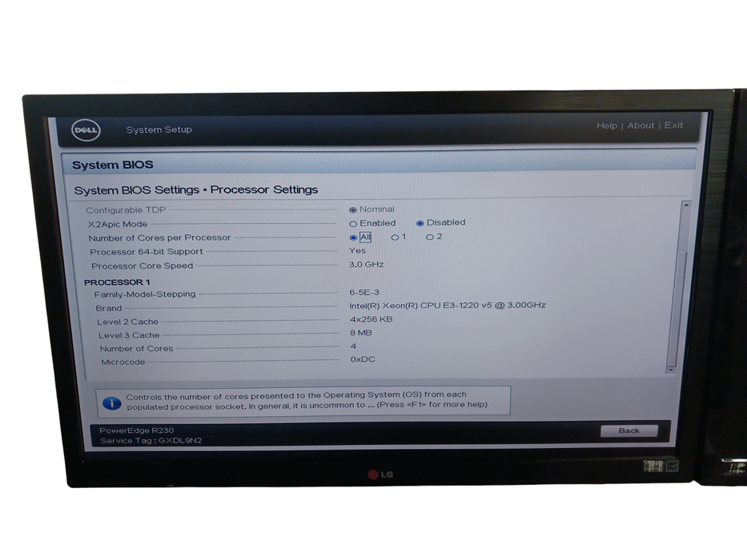
Task: Click the Number of Cores value 4
Action: (x=353, y=346)
